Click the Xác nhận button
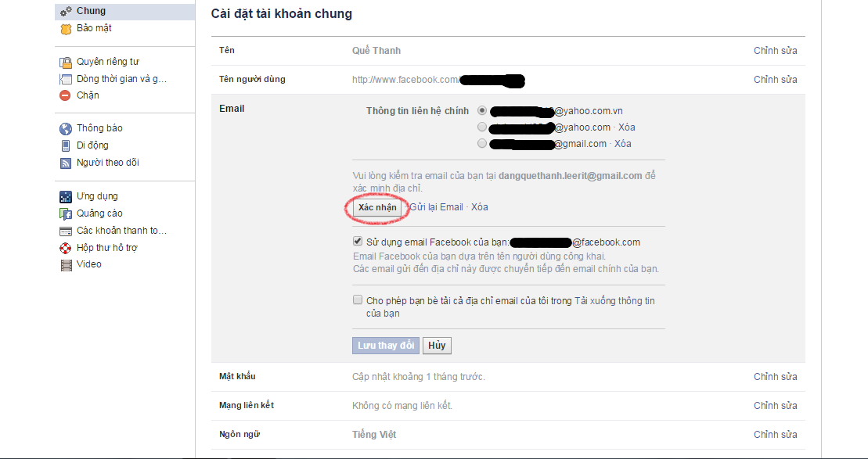This screenshot has height=459, width=868. [x=377, y=207]
